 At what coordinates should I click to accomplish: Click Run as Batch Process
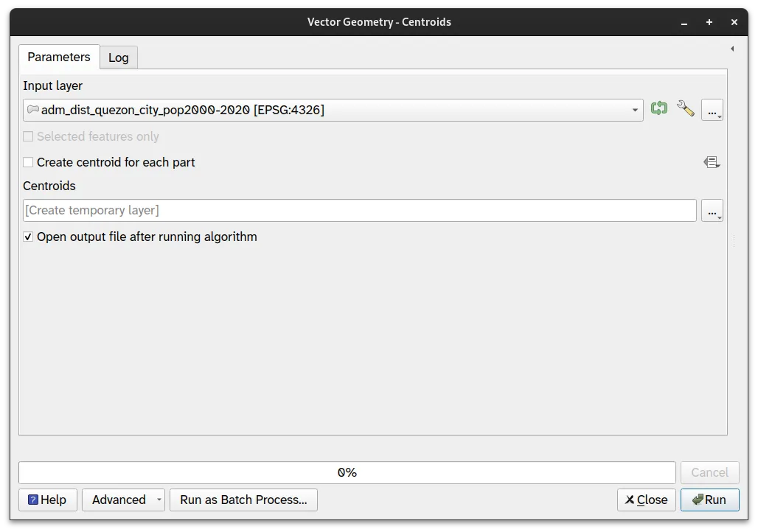(x=243, y=500)
